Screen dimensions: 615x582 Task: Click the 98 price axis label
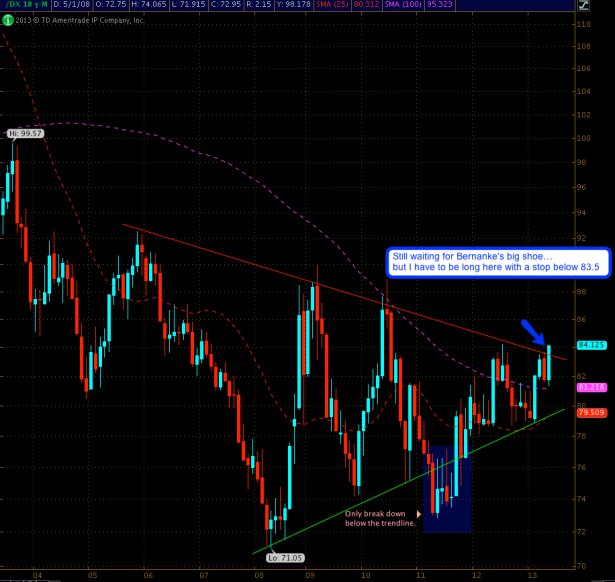582,162
